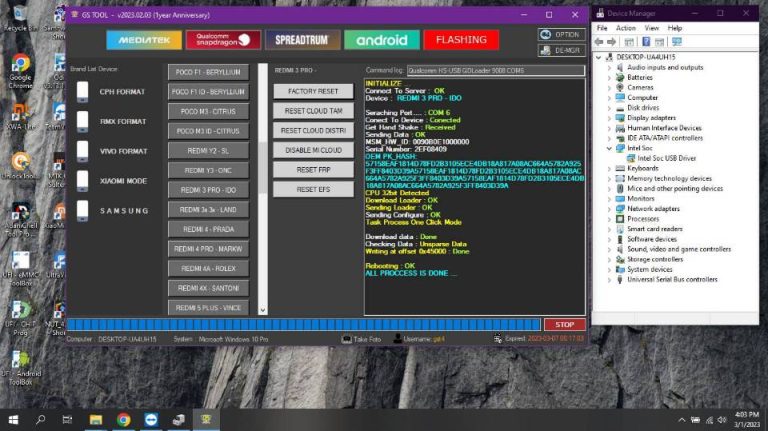Viewport: 768px width, 431px height.
Task: Open View menu in Device Manager
Action: (x=651, y=28)
